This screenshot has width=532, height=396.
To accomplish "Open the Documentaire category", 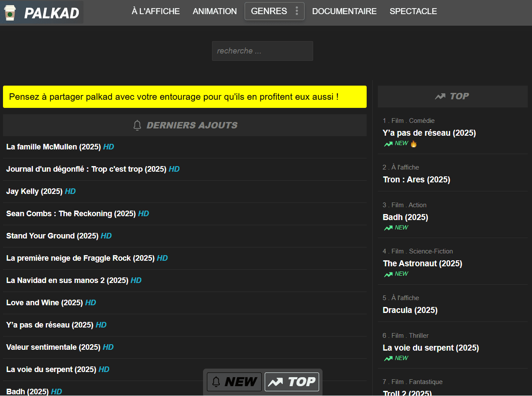I will (344, 12).
